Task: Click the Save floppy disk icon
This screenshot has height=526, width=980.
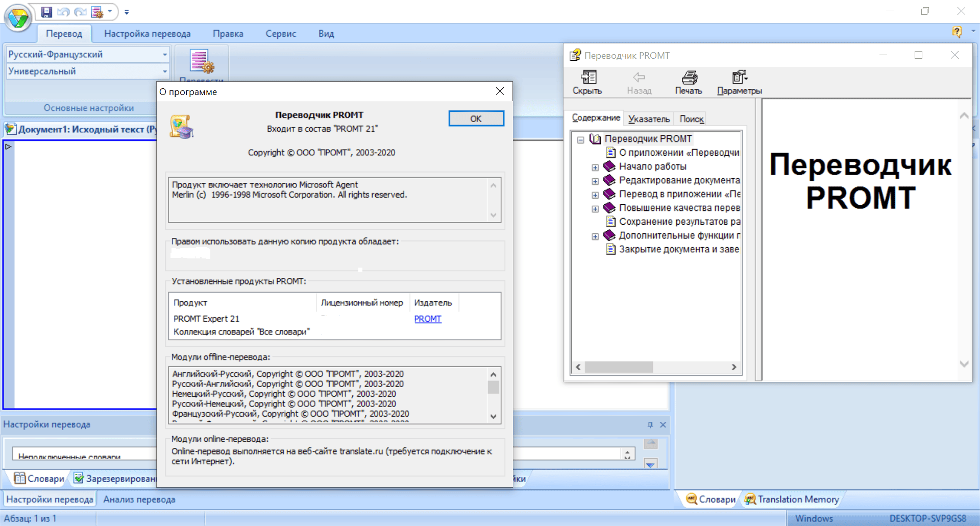Action: pos(46,11)
